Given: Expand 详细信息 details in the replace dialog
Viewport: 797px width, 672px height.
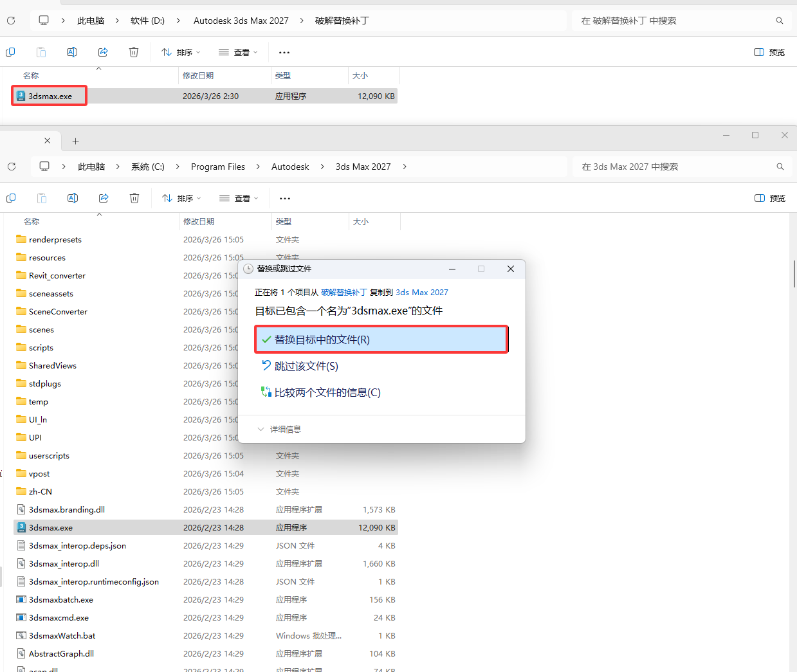Looking at the screenshot, I should [279, 429].
